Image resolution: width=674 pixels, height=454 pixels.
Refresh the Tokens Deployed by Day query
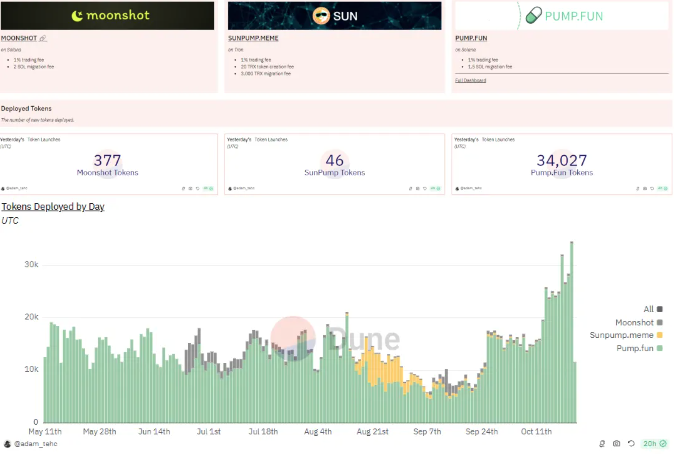631,444
